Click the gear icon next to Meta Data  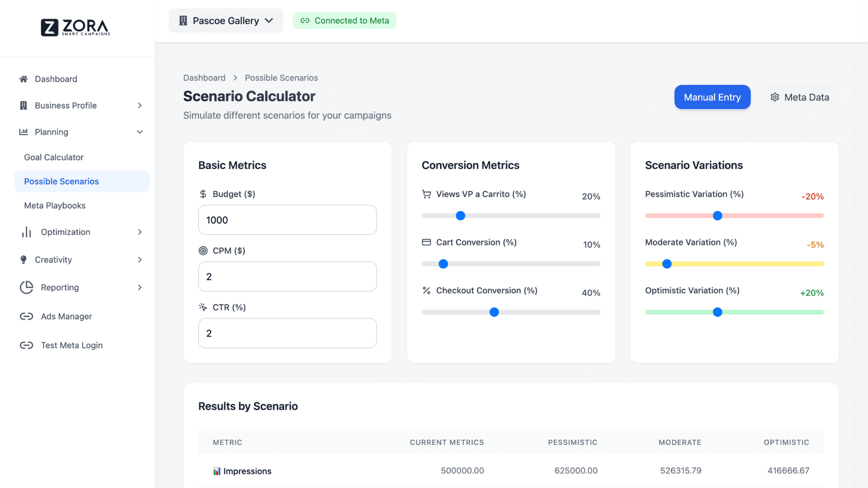point(775,97)
